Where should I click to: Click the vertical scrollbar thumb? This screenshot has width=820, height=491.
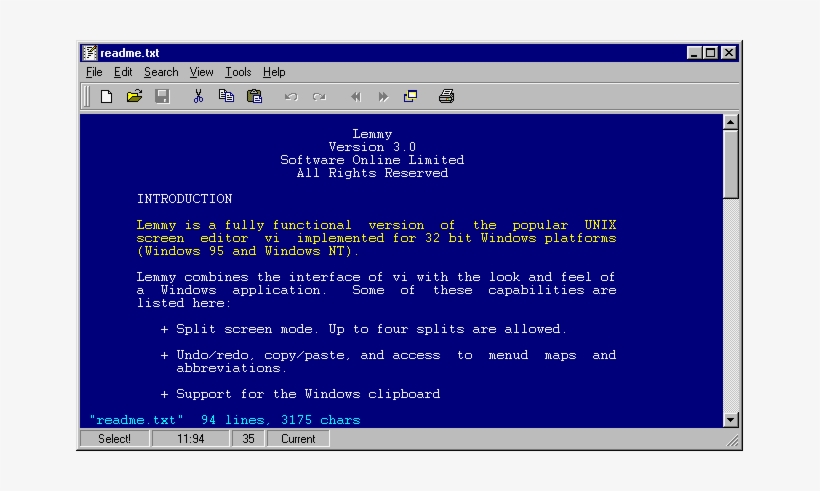pos(731,164)
